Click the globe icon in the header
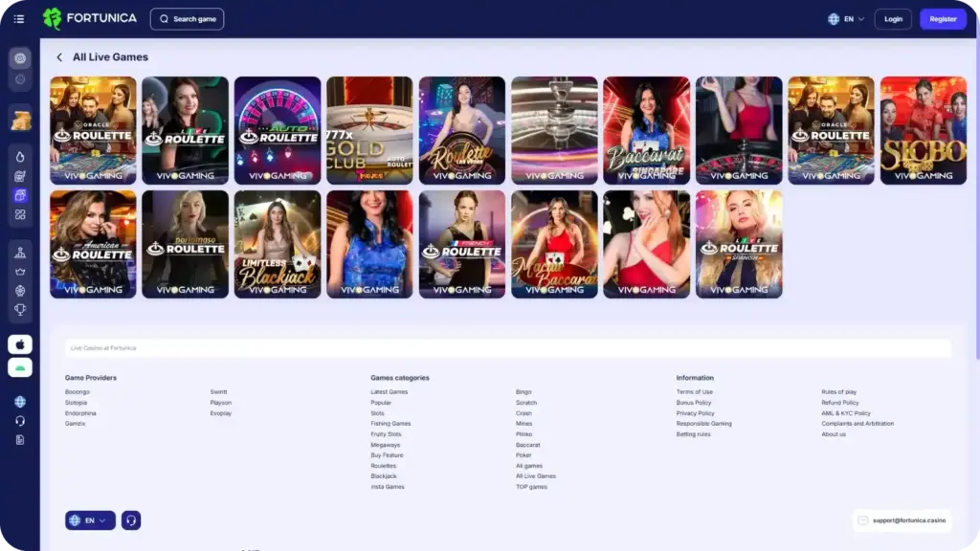Screen dimensions: 980x551 point(834,19)
